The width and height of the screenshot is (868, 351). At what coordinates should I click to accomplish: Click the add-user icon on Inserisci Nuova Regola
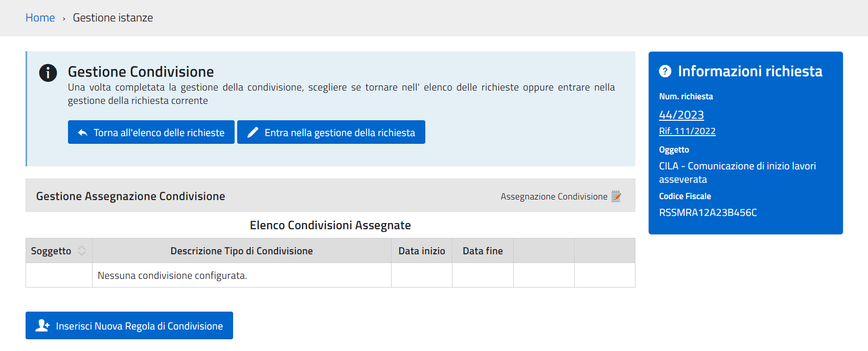click(42, 326)
